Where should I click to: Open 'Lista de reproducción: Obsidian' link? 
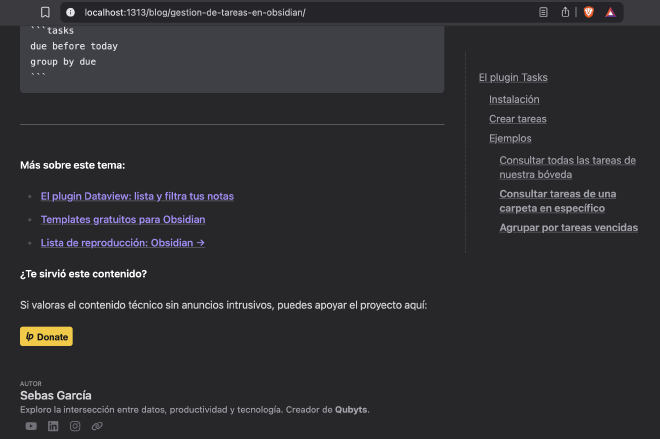coord(122,243)
